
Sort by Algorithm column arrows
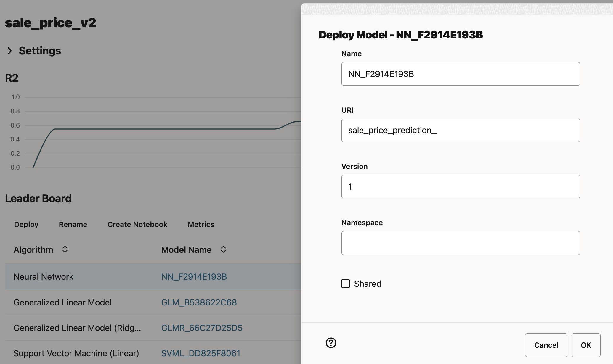pyautogui.click(x=65, y=249)
